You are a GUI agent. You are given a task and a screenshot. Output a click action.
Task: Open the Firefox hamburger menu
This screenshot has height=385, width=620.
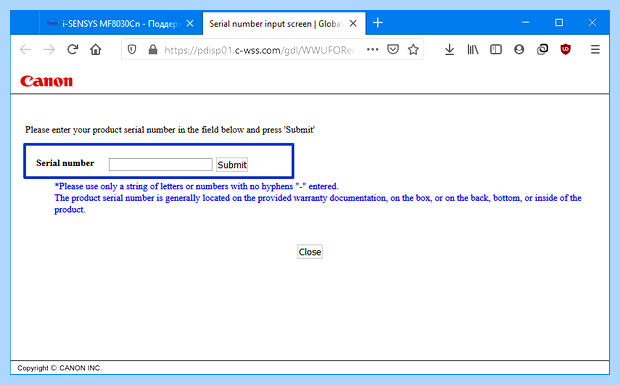pyautogui.click(x=595, y=49)
